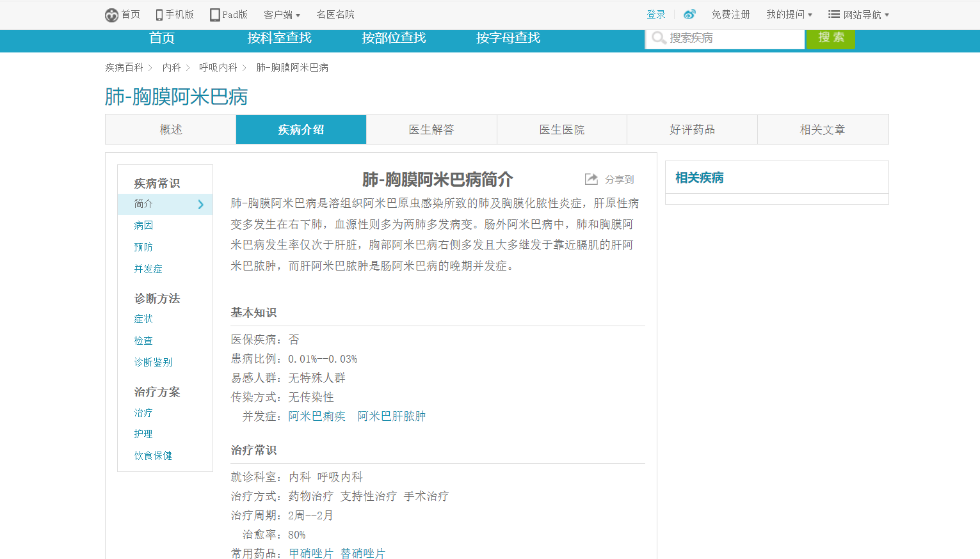980x559 pixels.
Task: Click the 呼吸内科 department text under 就诊科室
Action: pos(340,477)
